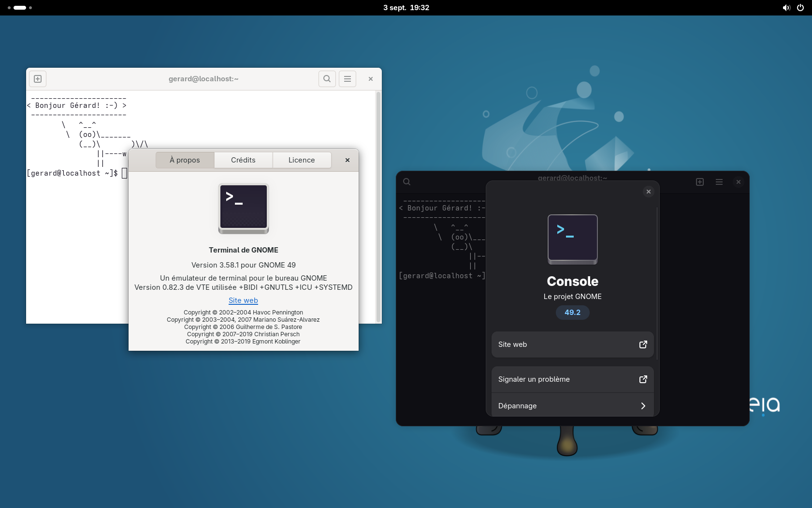Viewport: 812px width, 508px height.
Task: Open the clock showing 3 sept. 19:32
Action: [406, 8]
